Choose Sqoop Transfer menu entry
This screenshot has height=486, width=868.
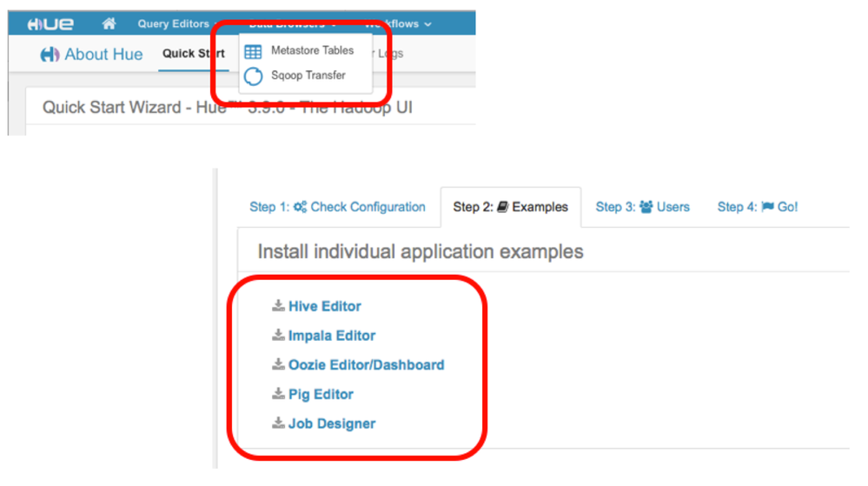click(x=308, y=76)
